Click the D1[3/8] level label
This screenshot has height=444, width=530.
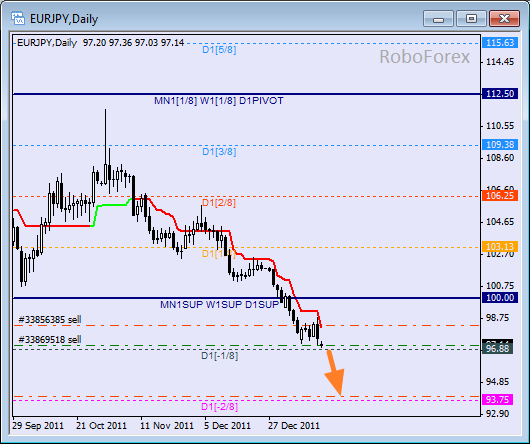pos(219,152)
